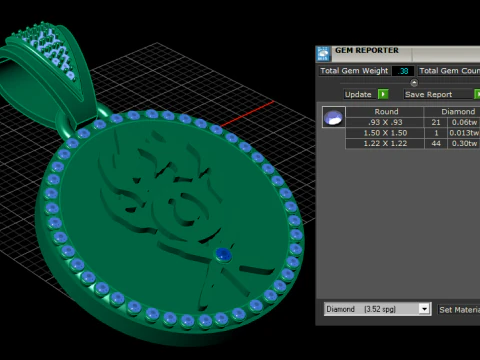Click the green arrow beside Save Report
The height and width of the screenshot is (360, 480).
(x=477, y=94)
